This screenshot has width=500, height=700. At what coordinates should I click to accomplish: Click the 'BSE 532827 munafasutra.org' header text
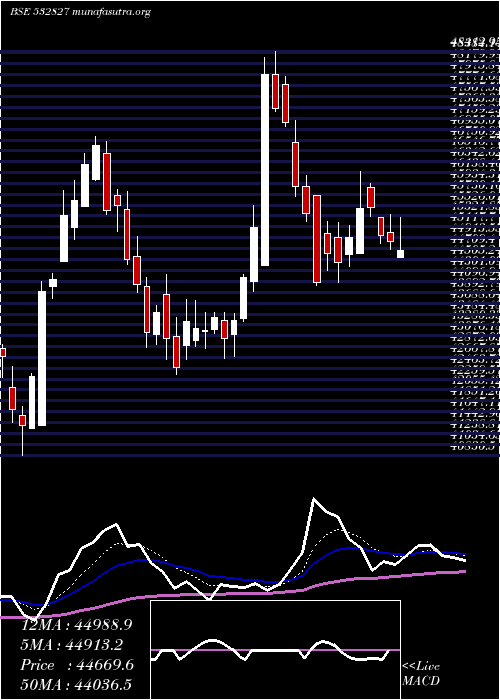click(x=80, y=12)
